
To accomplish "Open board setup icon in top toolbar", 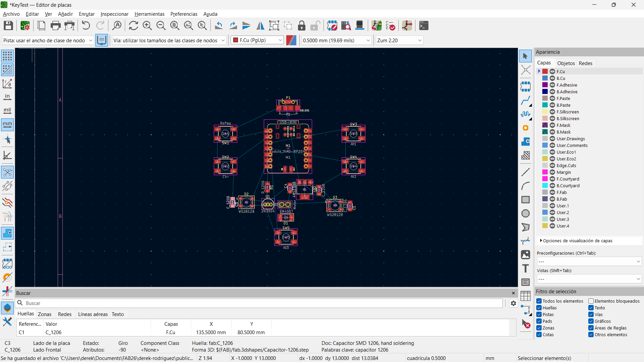I will pyautogui.click(x=25, y=25).
